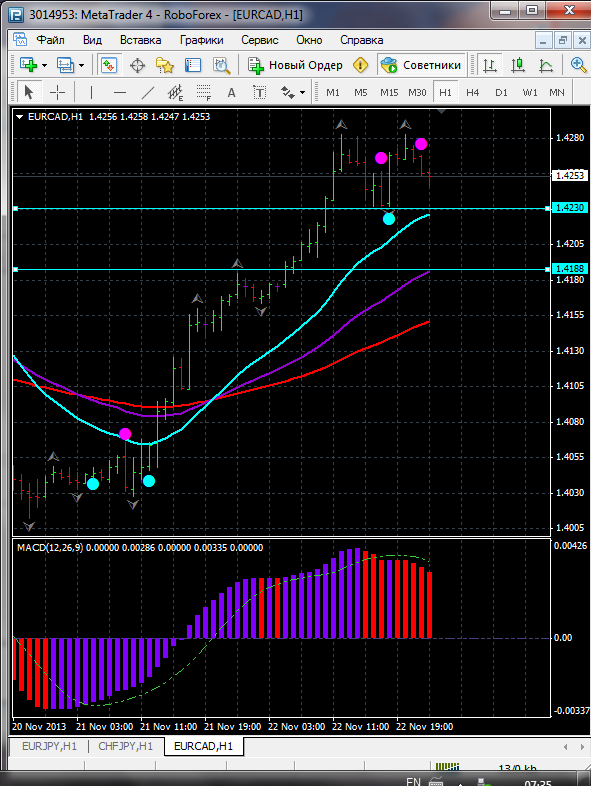The image size is (600, 786).
Task: Switch to W1 timeframe
Action: [529, 92]
